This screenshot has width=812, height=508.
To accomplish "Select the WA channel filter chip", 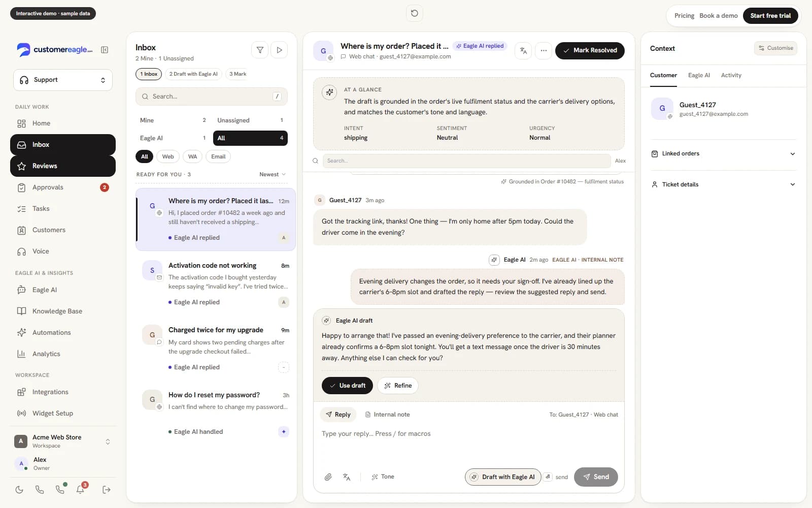I will pyautogui.click(x=192, y=156).
